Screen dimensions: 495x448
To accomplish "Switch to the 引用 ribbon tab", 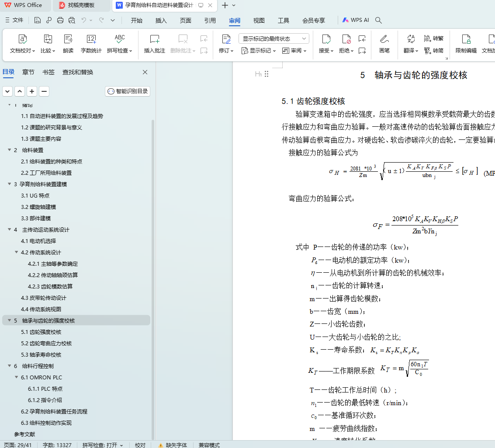I will (210, 21).
